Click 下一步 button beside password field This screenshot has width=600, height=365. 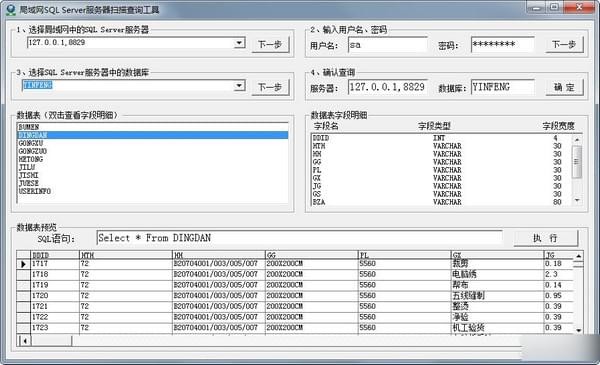point(564,44)
